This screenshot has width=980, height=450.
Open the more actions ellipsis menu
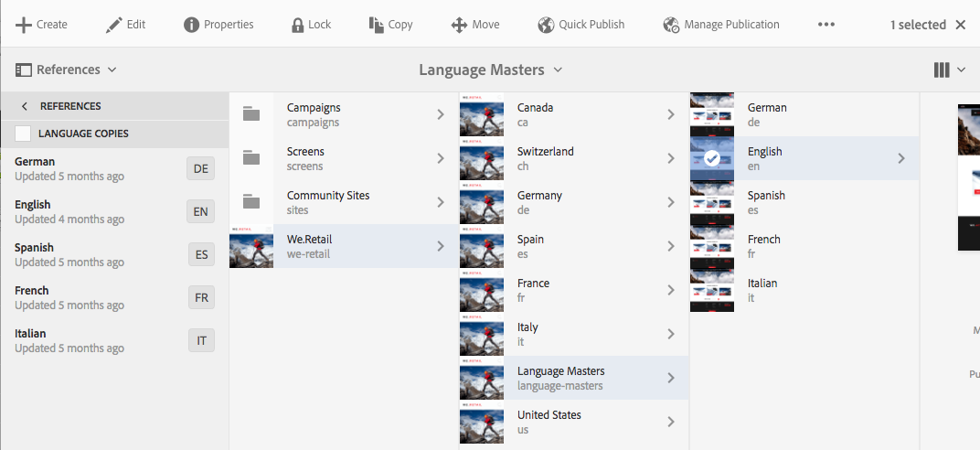[826, 25]
